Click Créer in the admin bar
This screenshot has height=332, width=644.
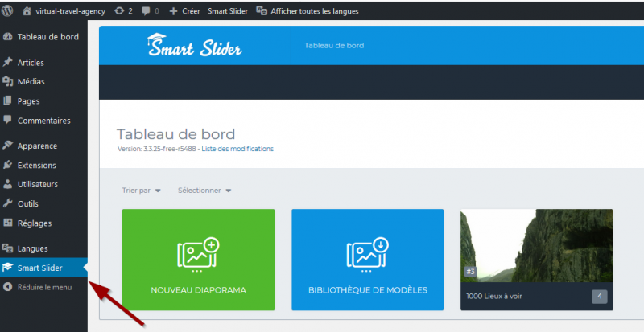191,11
